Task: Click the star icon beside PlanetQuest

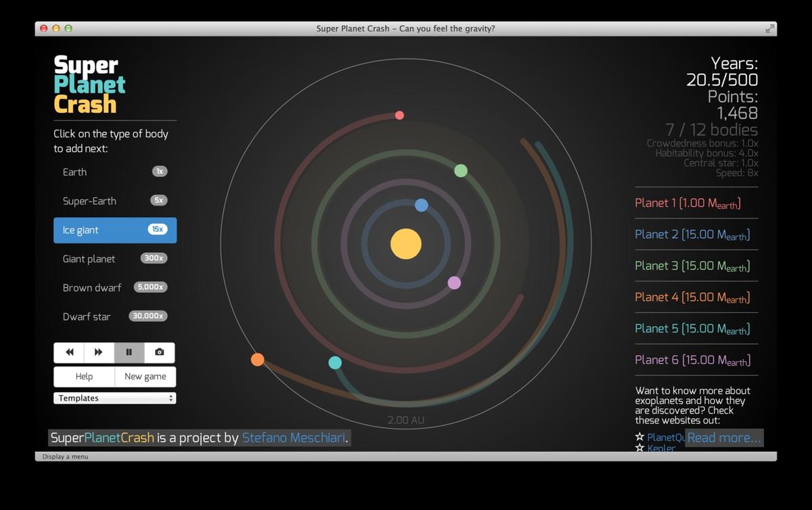Action: pos(639,437)
